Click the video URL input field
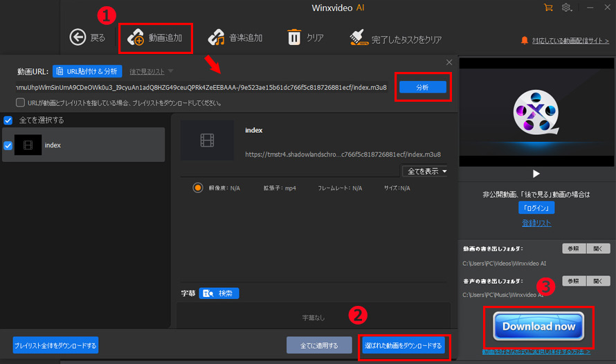This screenshot has width=616, height=364. [x=201, y=88]
